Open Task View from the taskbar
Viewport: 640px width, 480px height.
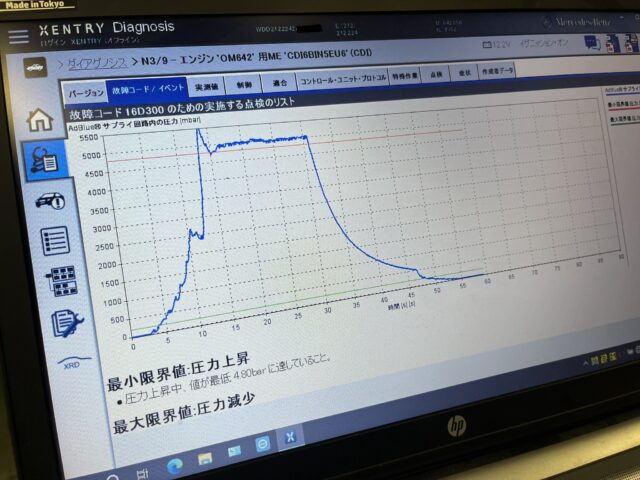pos(142,473)
